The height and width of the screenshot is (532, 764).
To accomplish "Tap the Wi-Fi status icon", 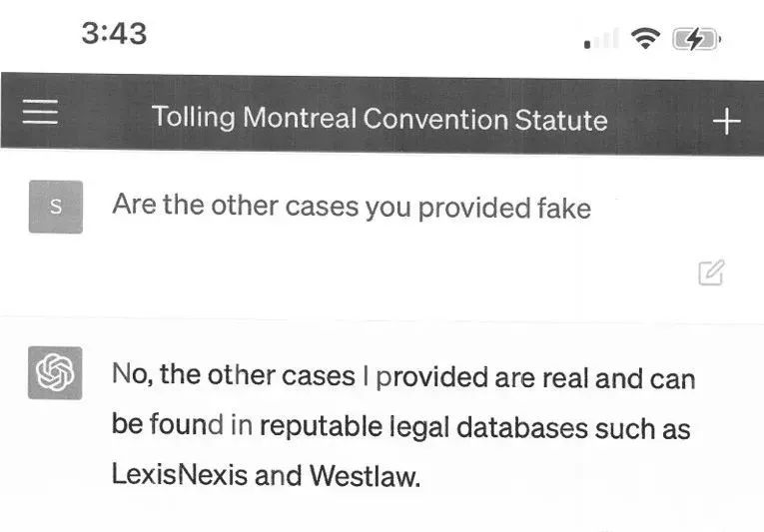I will tap(647, 38).
